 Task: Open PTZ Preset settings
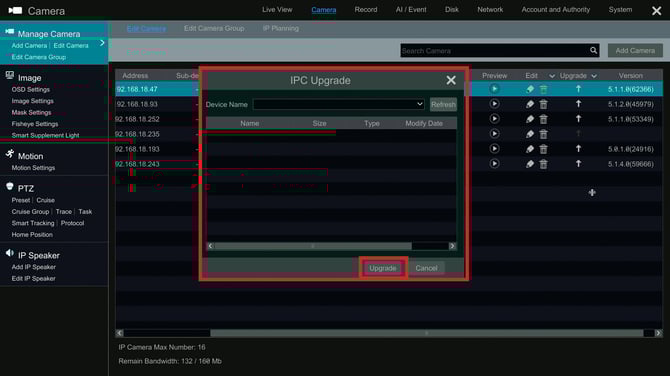pos(21,200)
